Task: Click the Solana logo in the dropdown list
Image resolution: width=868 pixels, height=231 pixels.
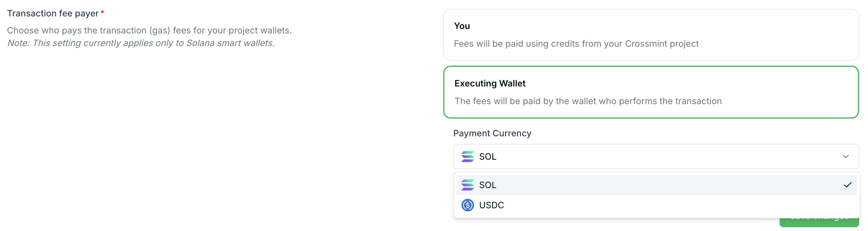Action: pyautogui.click(x=467, y=185)
